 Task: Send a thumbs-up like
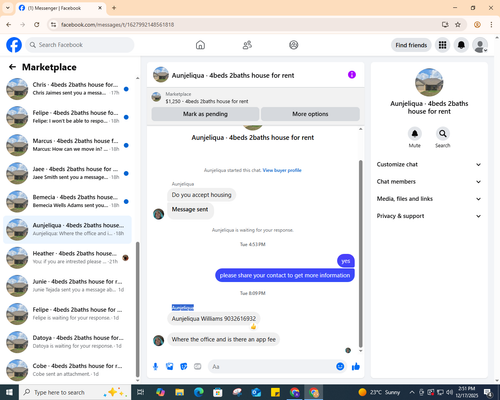[356, 367]
